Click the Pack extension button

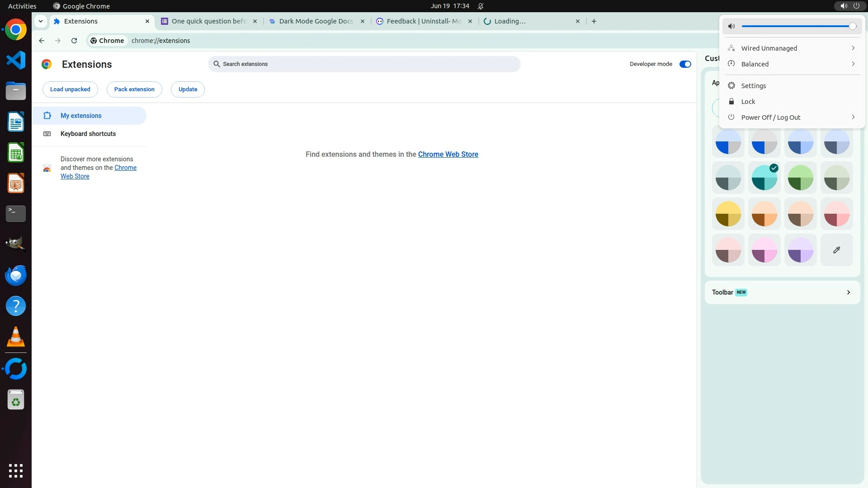point(134,89)
